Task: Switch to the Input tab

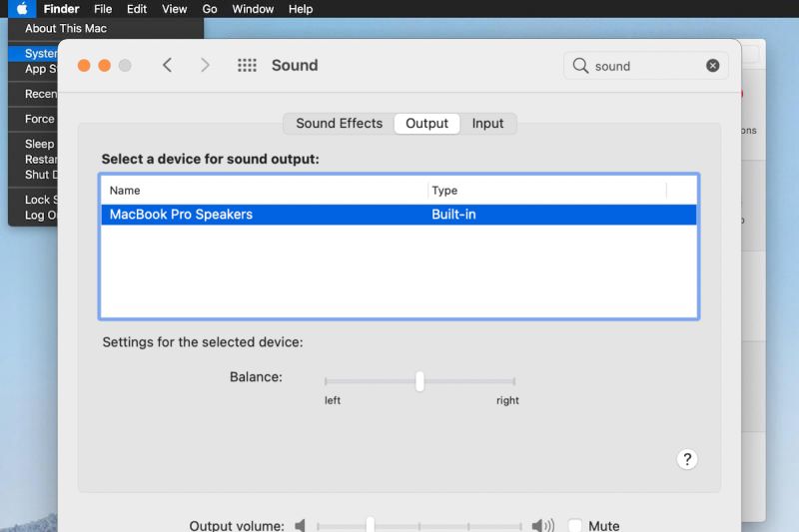Action: pyautogui.click(x=487, y=124)
